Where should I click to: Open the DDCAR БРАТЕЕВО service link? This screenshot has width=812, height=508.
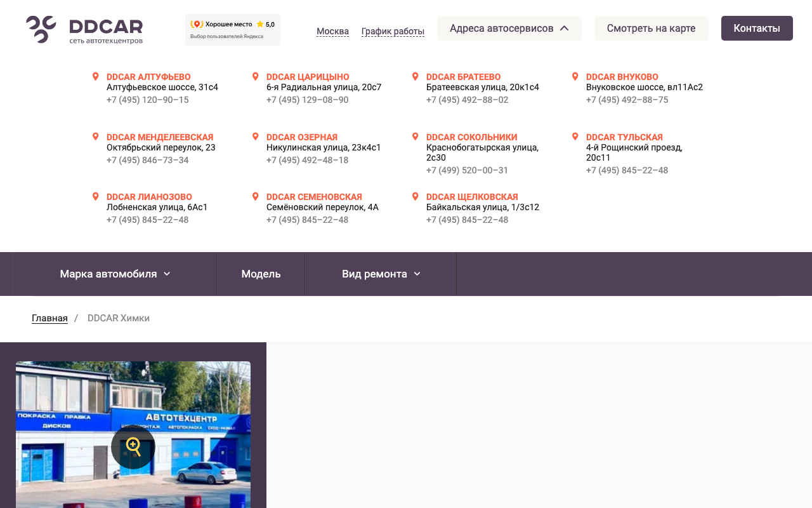[463, 77]
